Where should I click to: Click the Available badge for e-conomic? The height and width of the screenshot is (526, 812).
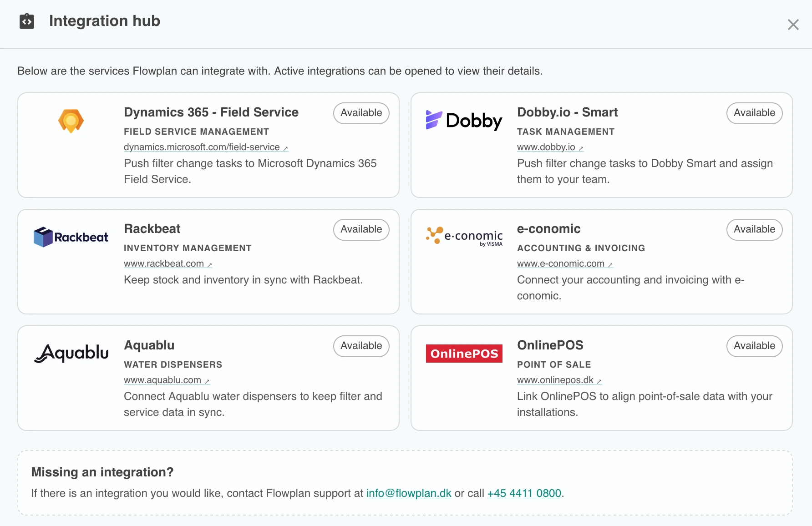(x=755, y=229)
